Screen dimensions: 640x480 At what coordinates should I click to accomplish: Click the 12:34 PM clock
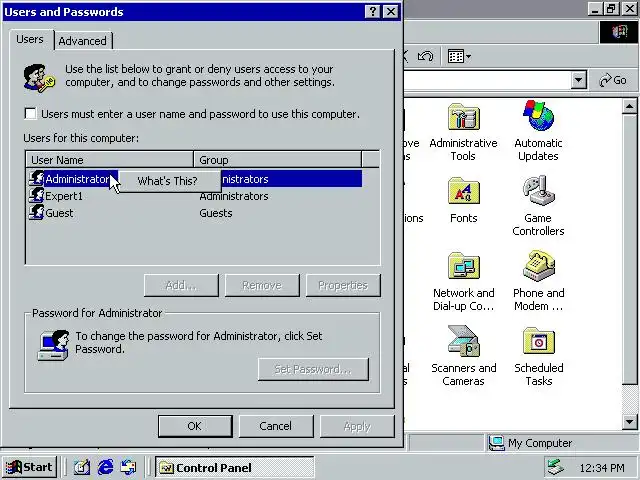point(602,468)
